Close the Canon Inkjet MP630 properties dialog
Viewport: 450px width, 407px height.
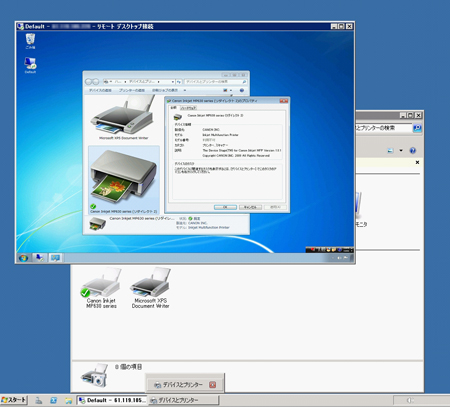pos(283,101)
